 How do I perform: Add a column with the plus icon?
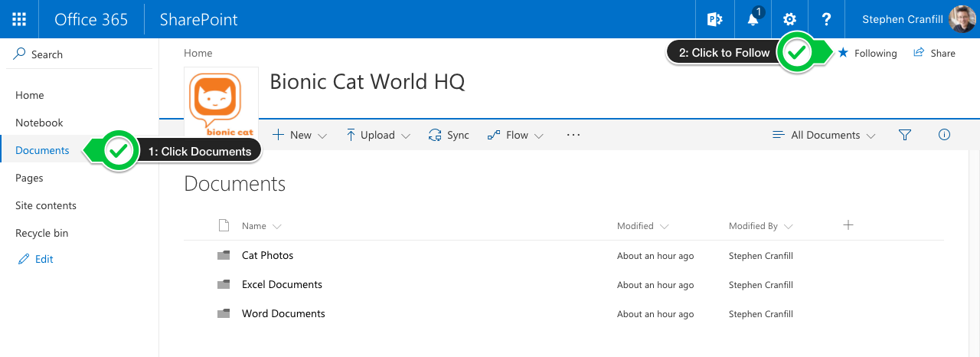point(848,224)
